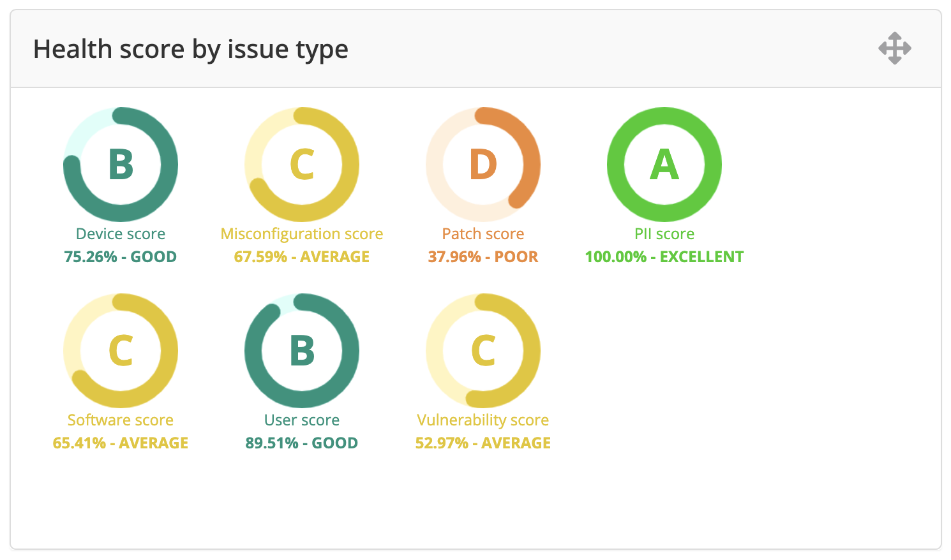Open the PII score link
The width and height of the screenshot is (951, 560).
tap(664, 234)
